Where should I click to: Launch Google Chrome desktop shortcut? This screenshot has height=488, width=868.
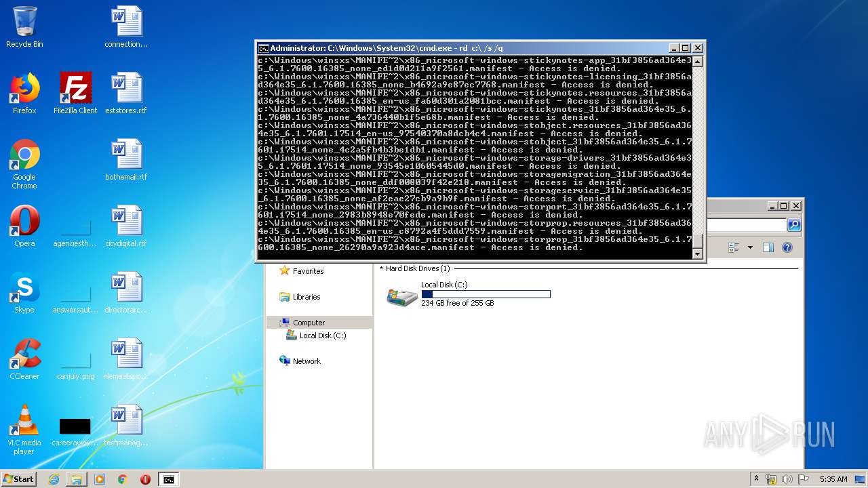coord(24,163)
